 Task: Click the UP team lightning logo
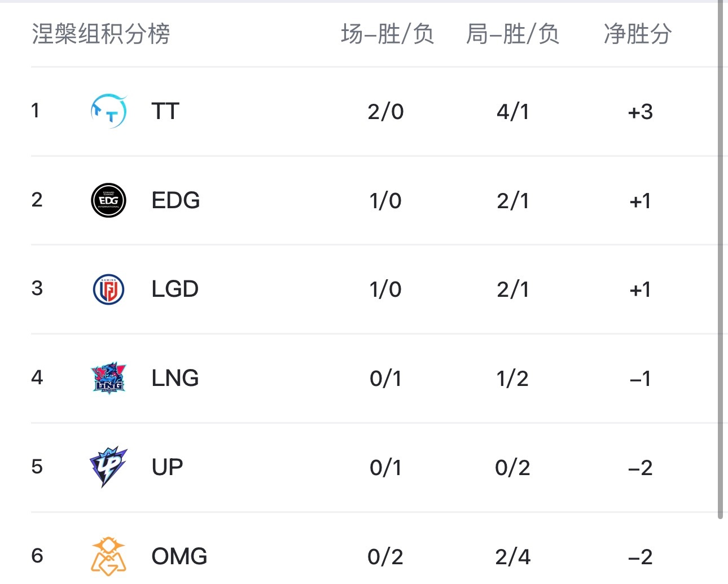[x=108, y=467]
